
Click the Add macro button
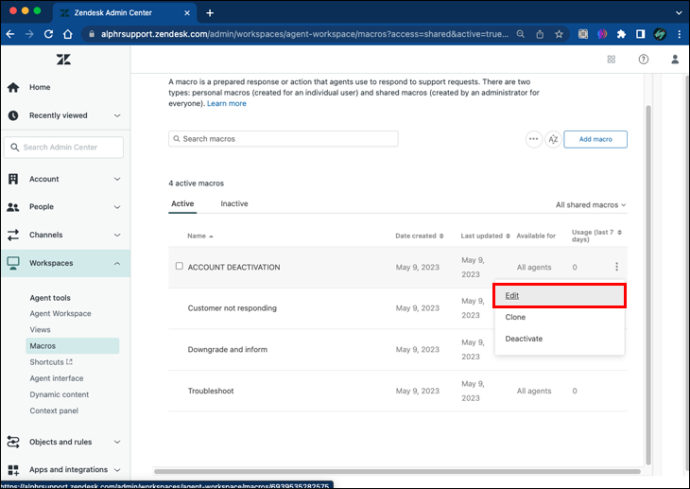[595, 139]
